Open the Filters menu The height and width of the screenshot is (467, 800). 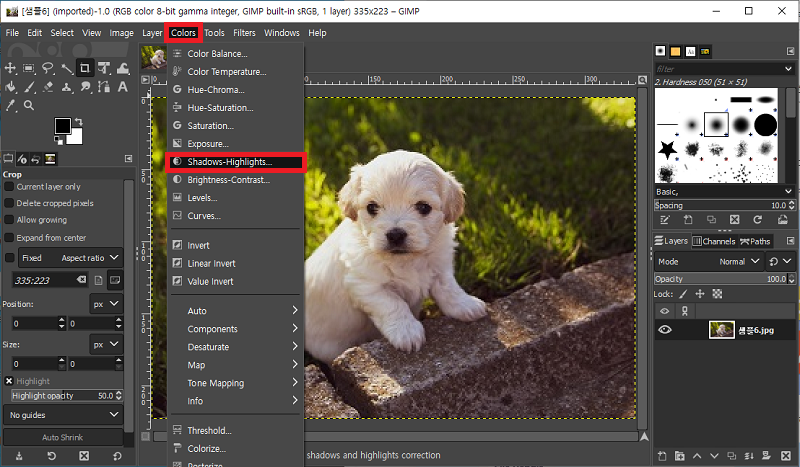(243, 33)
